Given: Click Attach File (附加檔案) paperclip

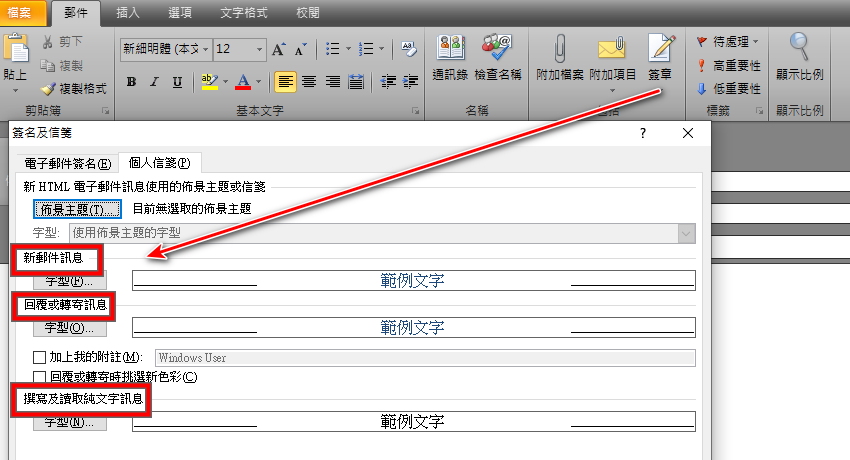Looking at the screenshot, I should pyautogui.click(x=559, y=57).
